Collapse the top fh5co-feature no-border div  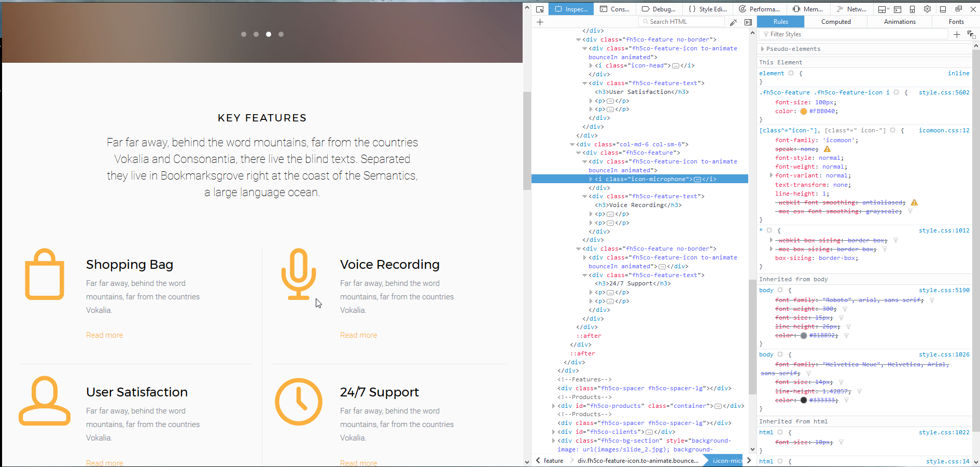coord(578,39)
